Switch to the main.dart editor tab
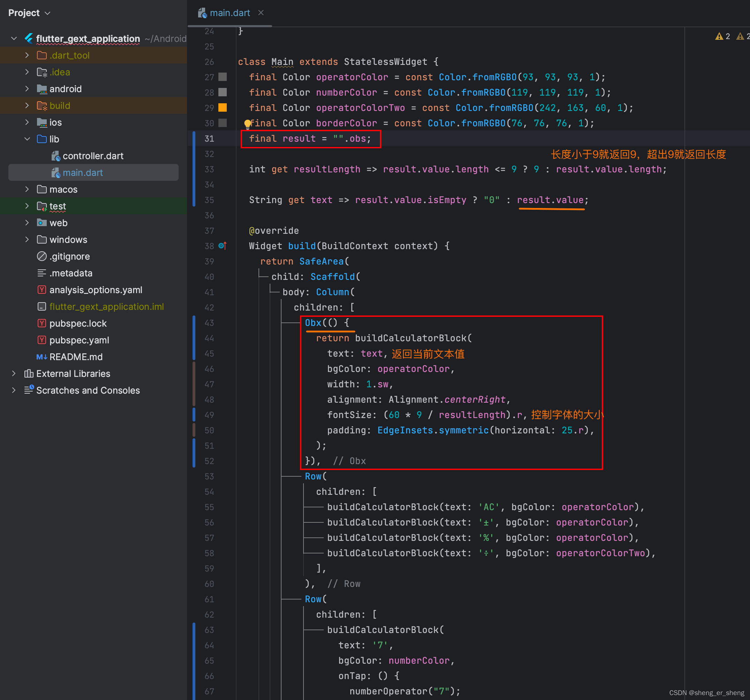Image resolution: width=750 pixels, height=700 pixels. [230, 13]
